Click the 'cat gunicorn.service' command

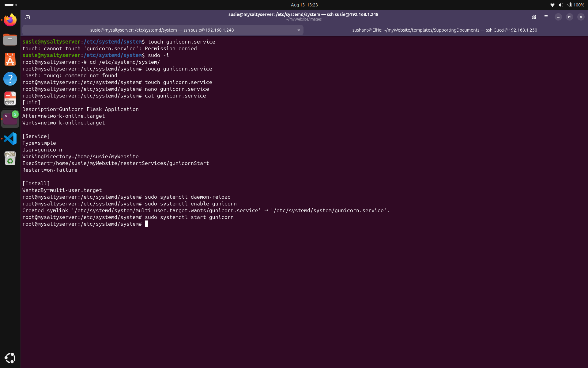(x=175, y=96)
